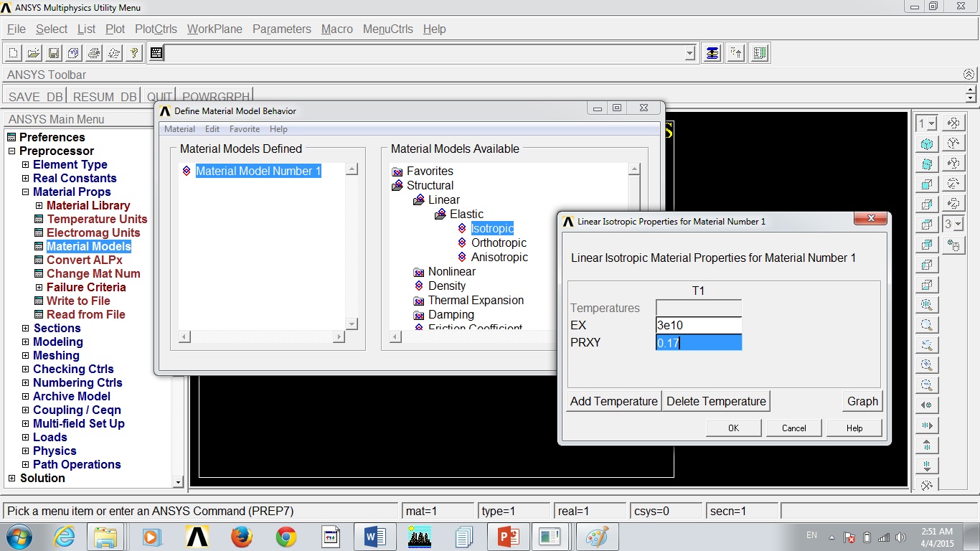Open Google Chrome from the taskbar
The image size is (980, 551).
[x=286, y=537]
